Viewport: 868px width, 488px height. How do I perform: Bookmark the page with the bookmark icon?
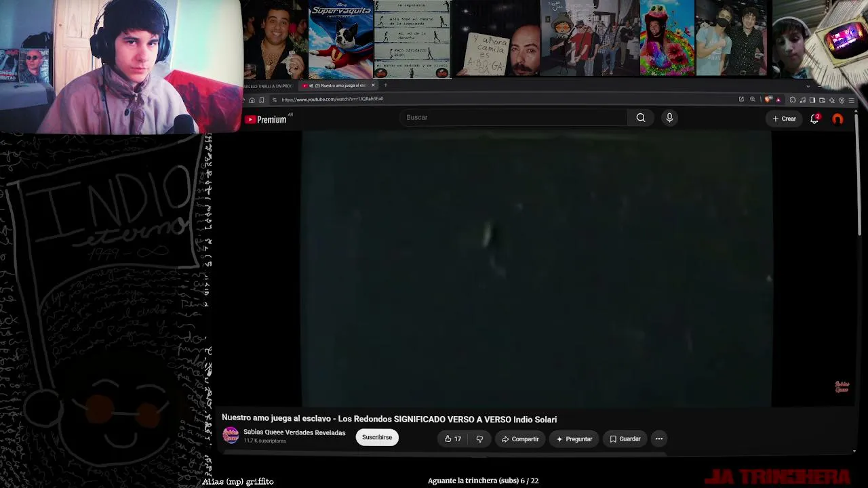[262, 100]
